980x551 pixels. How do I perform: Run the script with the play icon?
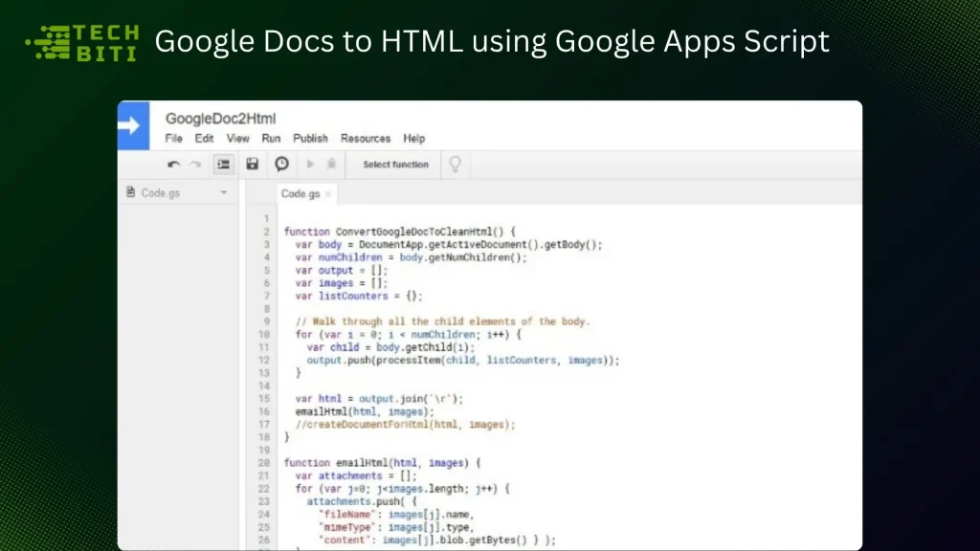coord(310,165)
